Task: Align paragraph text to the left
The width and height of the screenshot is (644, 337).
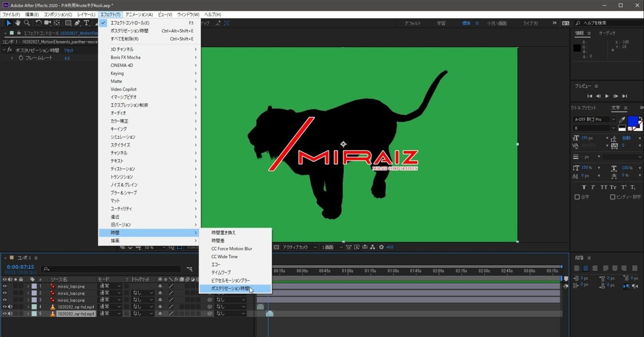Action: pyautogui.click(x=577, y=268)
